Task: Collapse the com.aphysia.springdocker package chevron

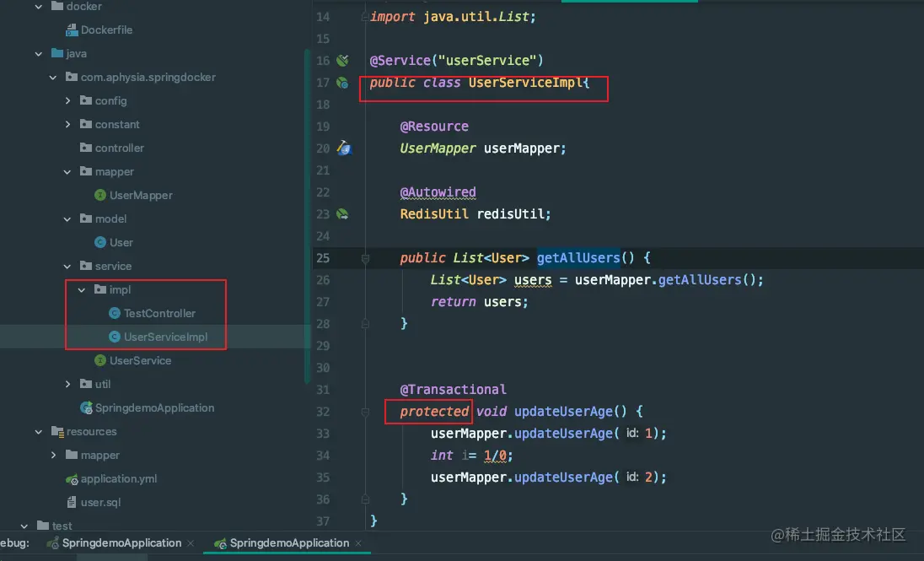Action: [x=53, y=78]
